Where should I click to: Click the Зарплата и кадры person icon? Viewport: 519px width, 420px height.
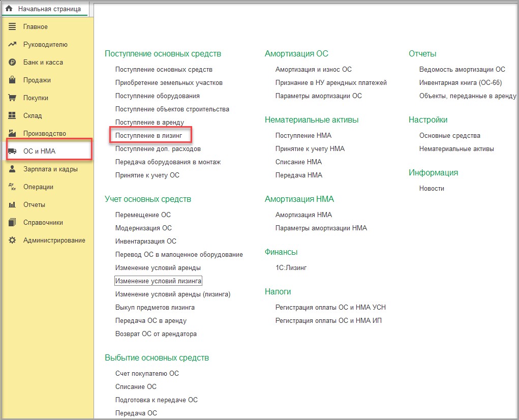click(x=12, y=169)
